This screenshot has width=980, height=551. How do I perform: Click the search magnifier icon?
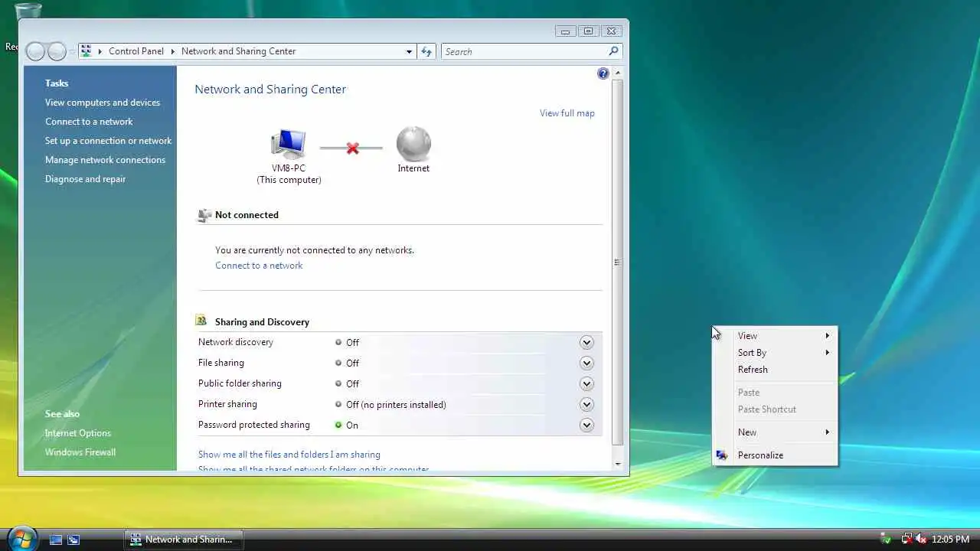613,51
